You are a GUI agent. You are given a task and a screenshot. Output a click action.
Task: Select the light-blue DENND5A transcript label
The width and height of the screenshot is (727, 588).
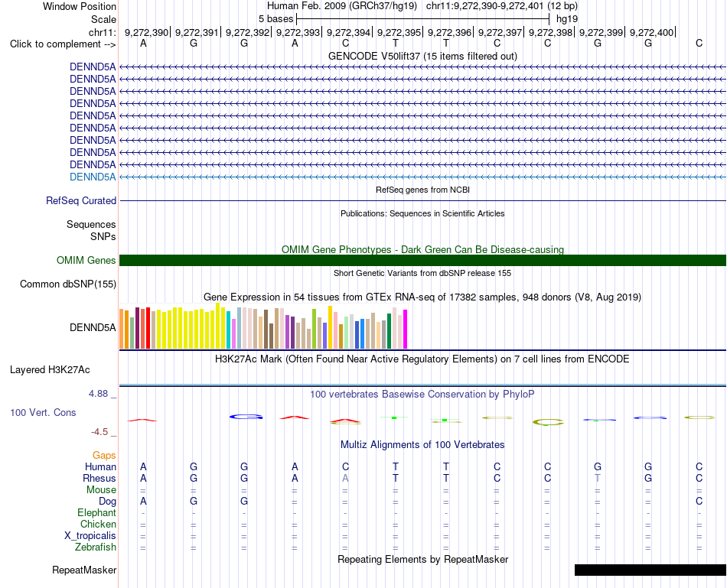click(x=93, y=177)
